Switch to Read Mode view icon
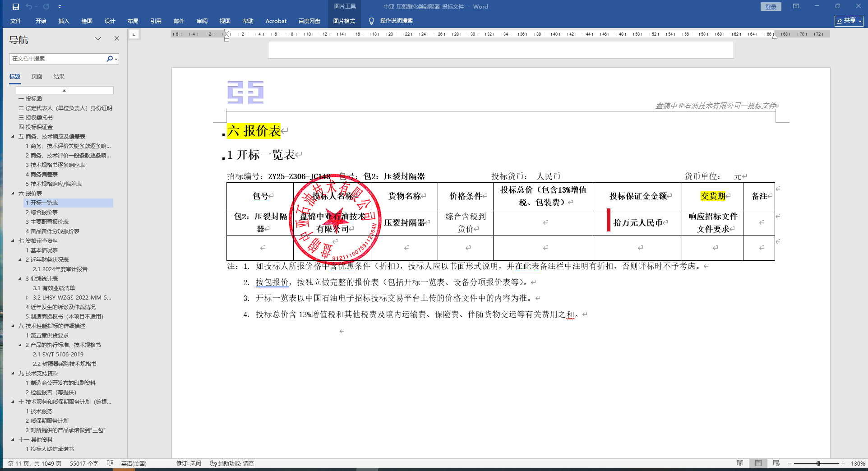This screenshot has height=471, width=868. point(740,463)
